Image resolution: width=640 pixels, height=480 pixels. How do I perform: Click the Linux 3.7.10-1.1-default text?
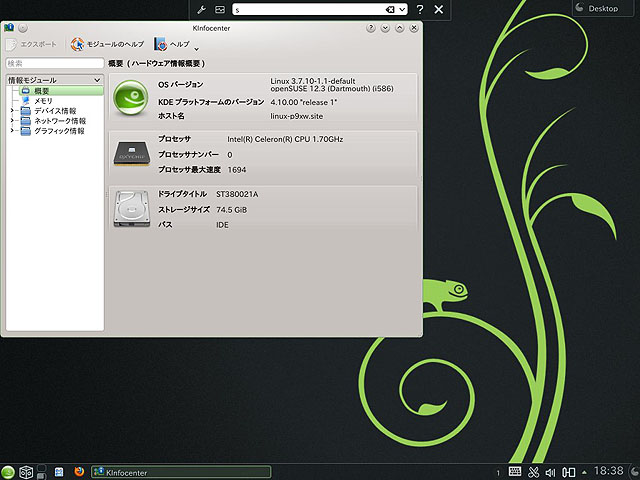click(313, 81)
